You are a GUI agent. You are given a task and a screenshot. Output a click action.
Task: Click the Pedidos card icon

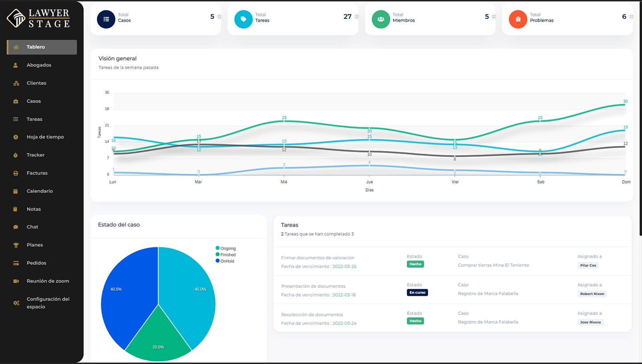pos(16,263)
